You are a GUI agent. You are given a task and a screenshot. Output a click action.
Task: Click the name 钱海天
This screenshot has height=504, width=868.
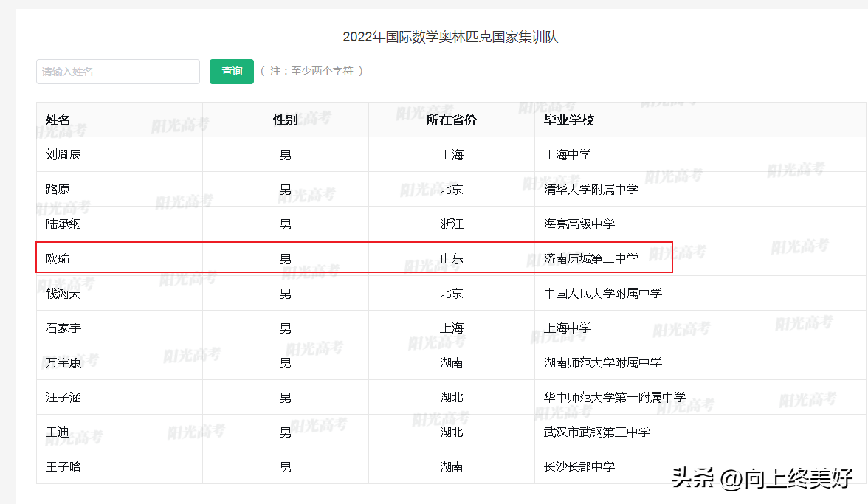click(64, 294)
